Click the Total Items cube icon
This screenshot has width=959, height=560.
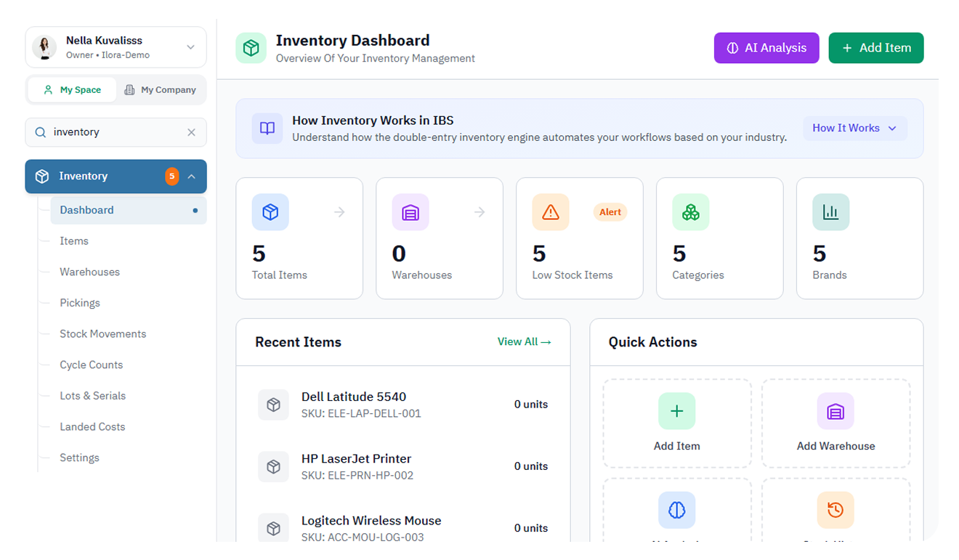click(270, 212)
